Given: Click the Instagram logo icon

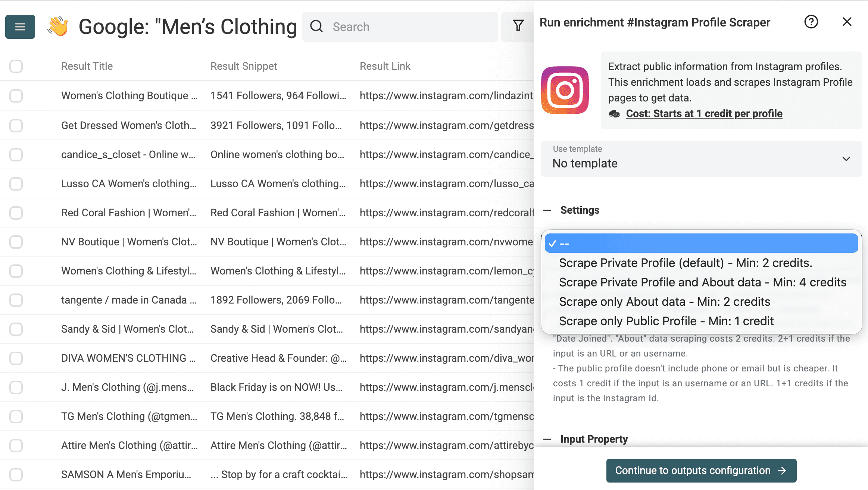Looking at the screenshot, I should point(565,90).
